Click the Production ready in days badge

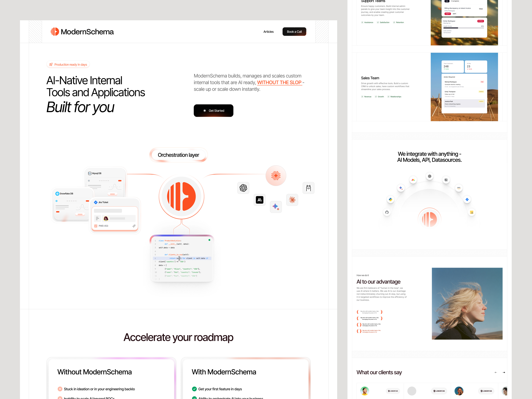(68, 65)
